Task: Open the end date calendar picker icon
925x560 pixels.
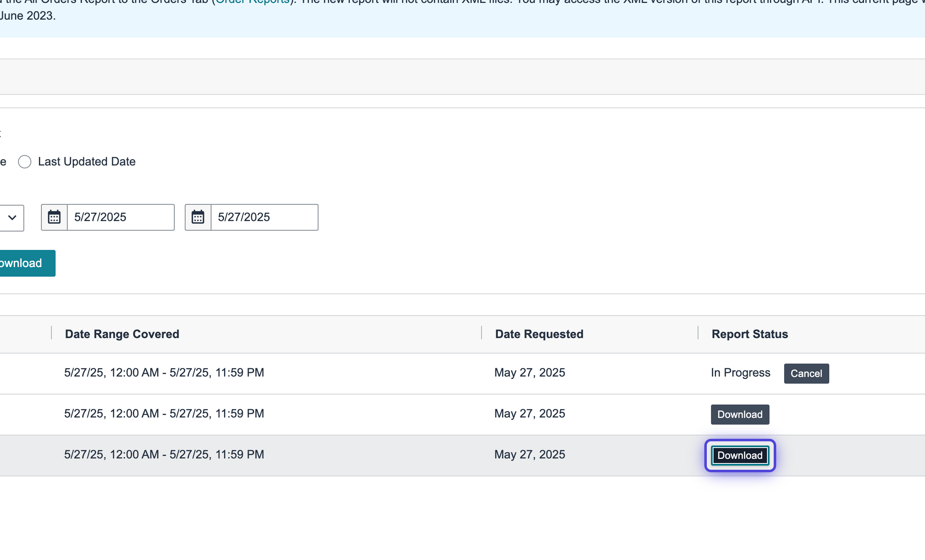Action: [198, 217]
